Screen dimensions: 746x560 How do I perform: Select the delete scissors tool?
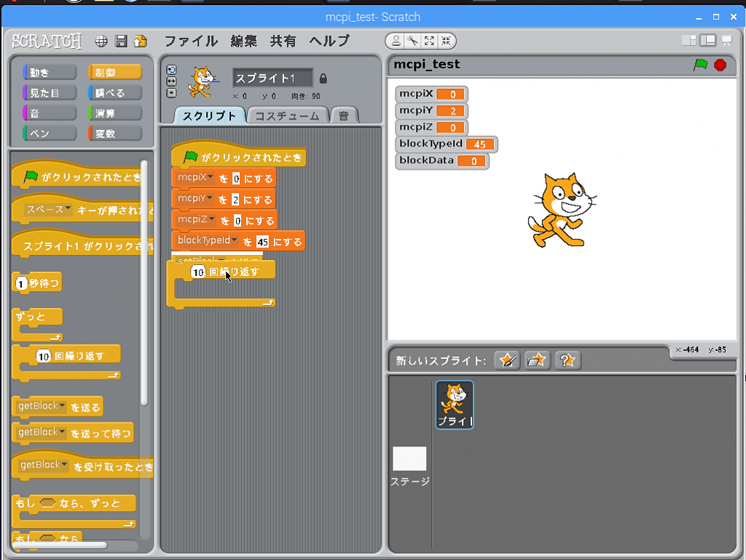412,41
